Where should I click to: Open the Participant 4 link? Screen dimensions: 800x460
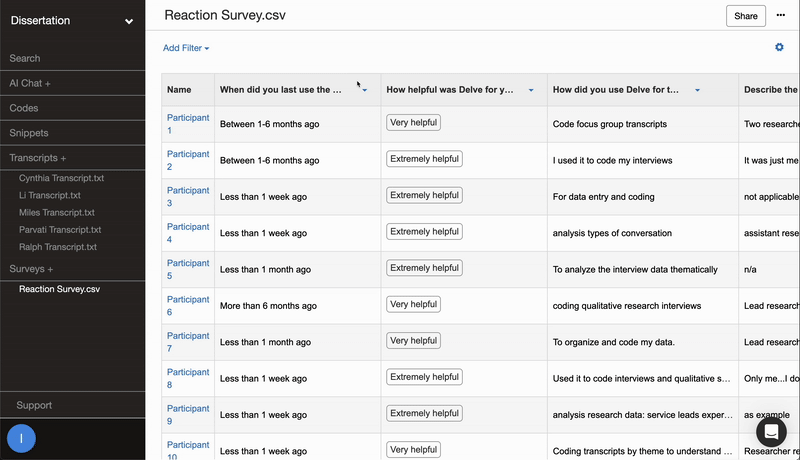tap(188, 233)
